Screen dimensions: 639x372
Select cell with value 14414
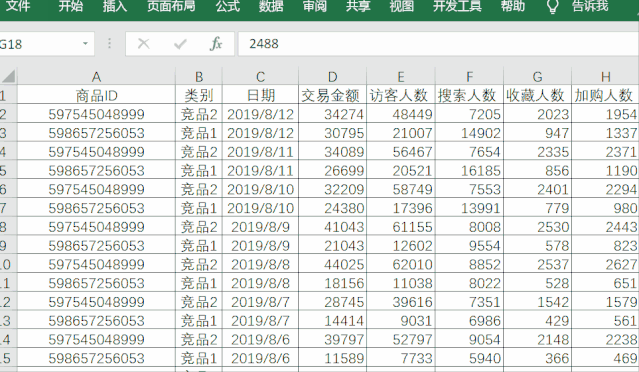pos(333,320)
